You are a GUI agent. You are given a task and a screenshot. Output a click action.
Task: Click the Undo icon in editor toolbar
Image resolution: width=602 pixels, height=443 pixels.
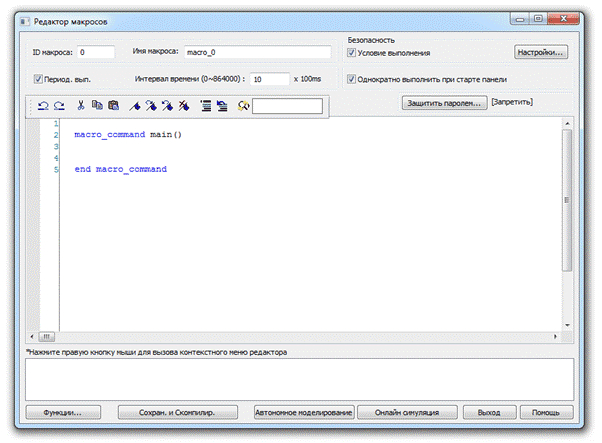(43, 105)
